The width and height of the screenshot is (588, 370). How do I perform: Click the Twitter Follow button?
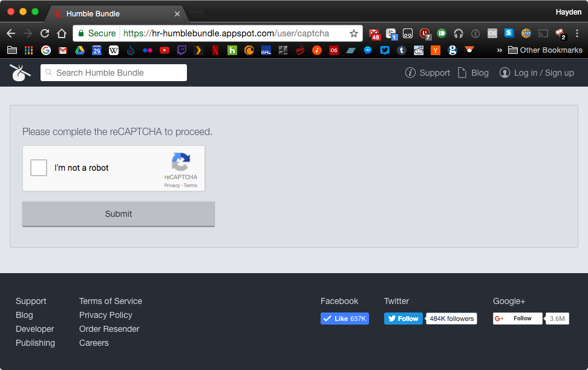click(x=403, y=318)
